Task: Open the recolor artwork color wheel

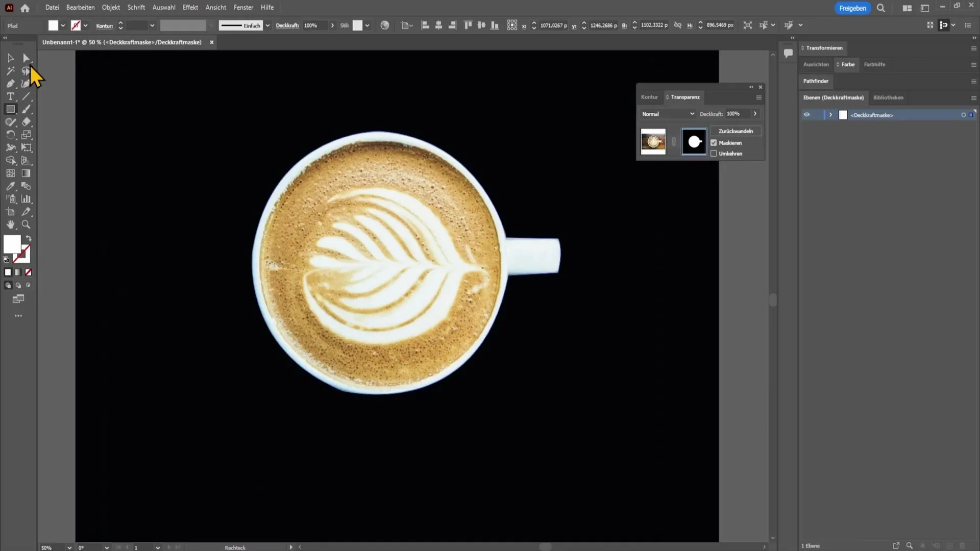Action: [385, 25]
